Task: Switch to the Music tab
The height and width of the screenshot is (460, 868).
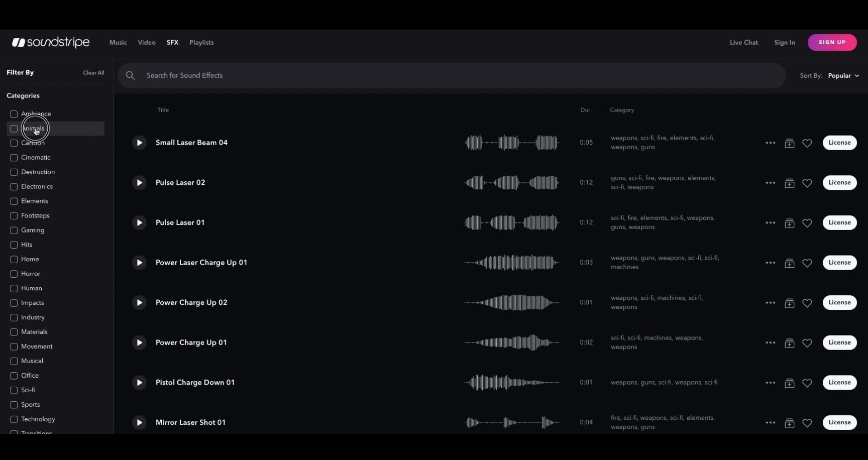Action: (118, 43)
